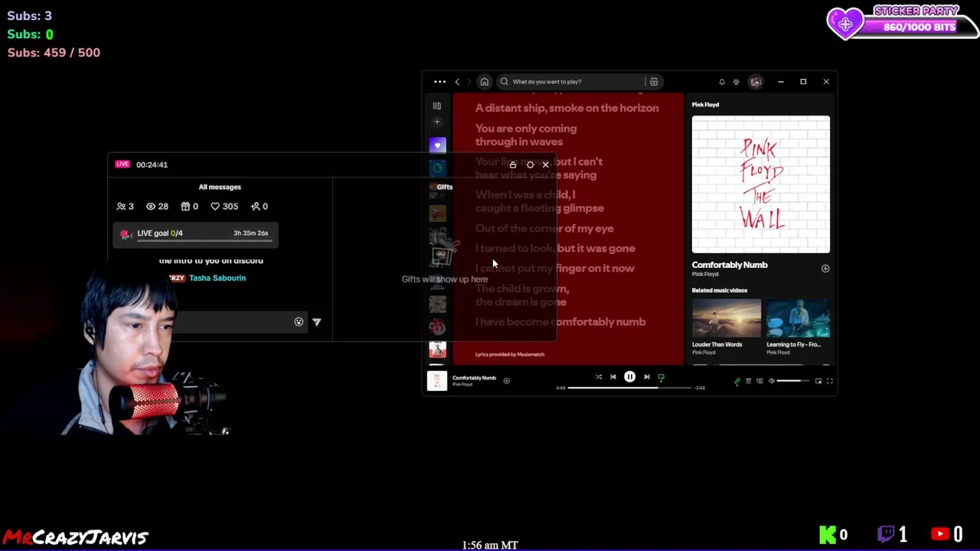Play Learning to Fly music video
Viewport: 980px width, 551px height.
pyautogui.click(x=798, y=318)
